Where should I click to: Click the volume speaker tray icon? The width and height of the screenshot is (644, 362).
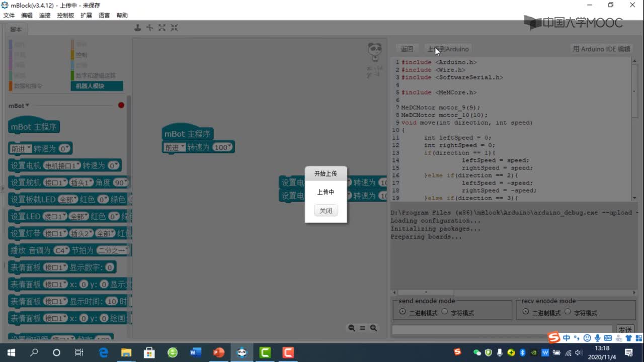(579, 352)
